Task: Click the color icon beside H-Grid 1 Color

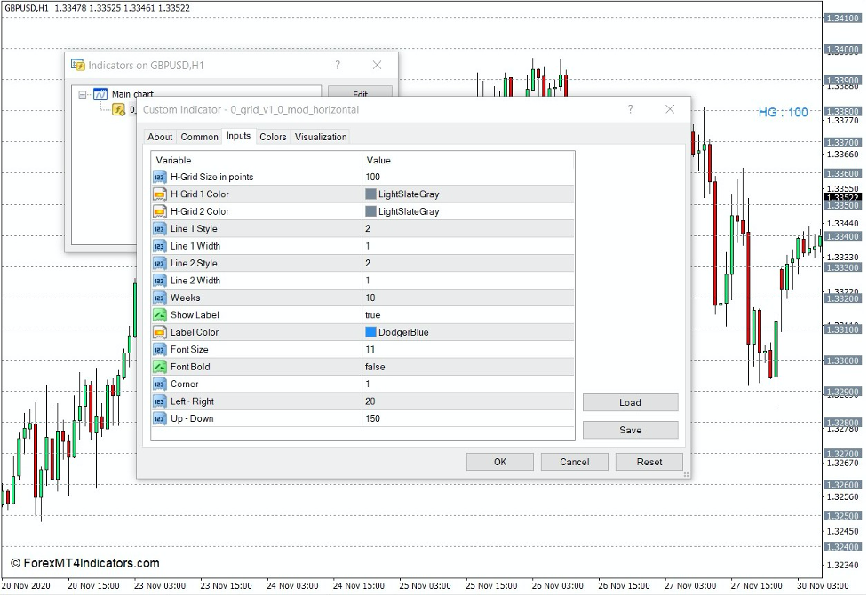Action: pyautogui.click(x=161, y=194)
